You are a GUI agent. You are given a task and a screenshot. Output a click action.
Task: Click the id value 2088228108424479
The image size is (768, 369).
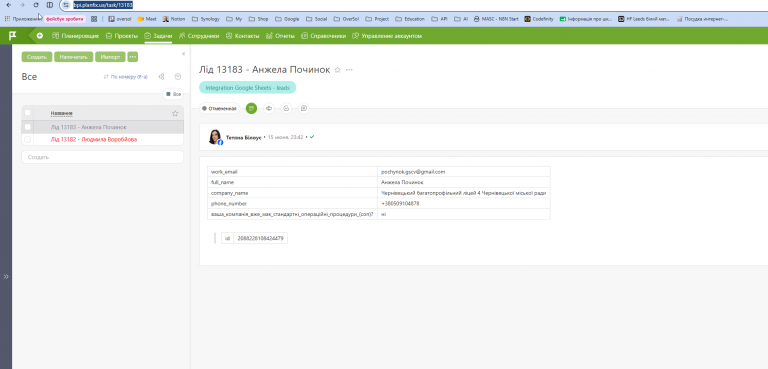260,239
